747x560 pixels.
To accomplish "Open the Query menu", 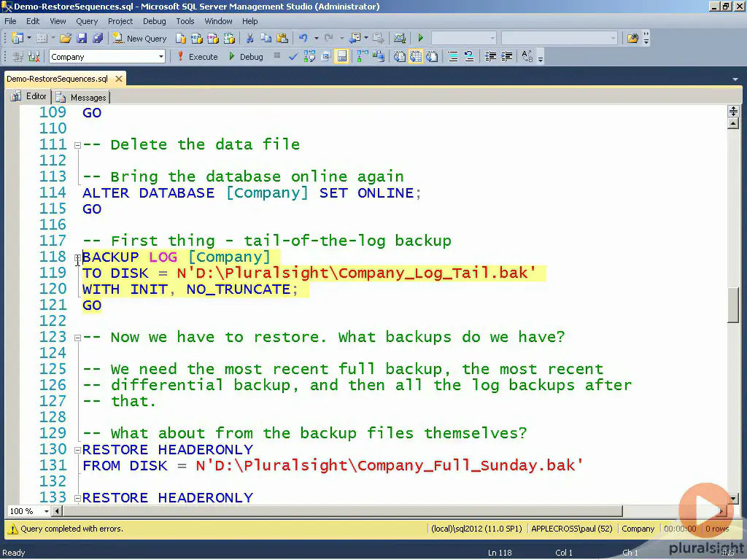I will point(87,21).
